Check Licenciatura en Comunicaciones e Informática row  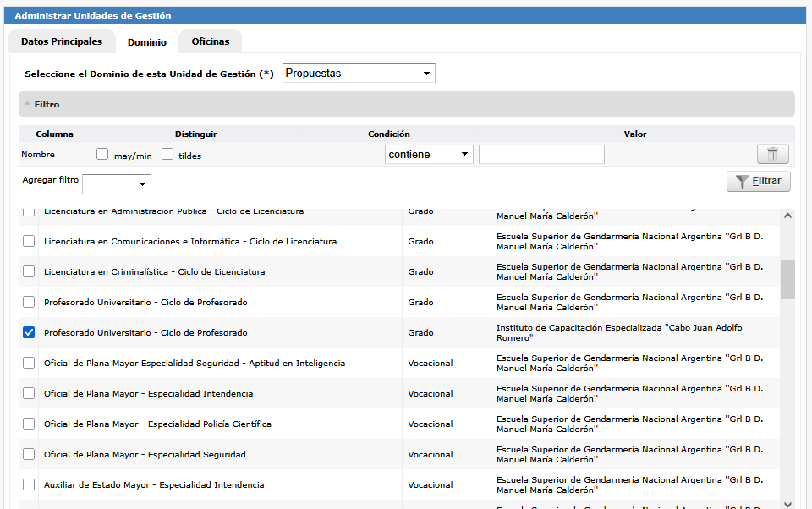pyautogui.click(x=29, y=241)
